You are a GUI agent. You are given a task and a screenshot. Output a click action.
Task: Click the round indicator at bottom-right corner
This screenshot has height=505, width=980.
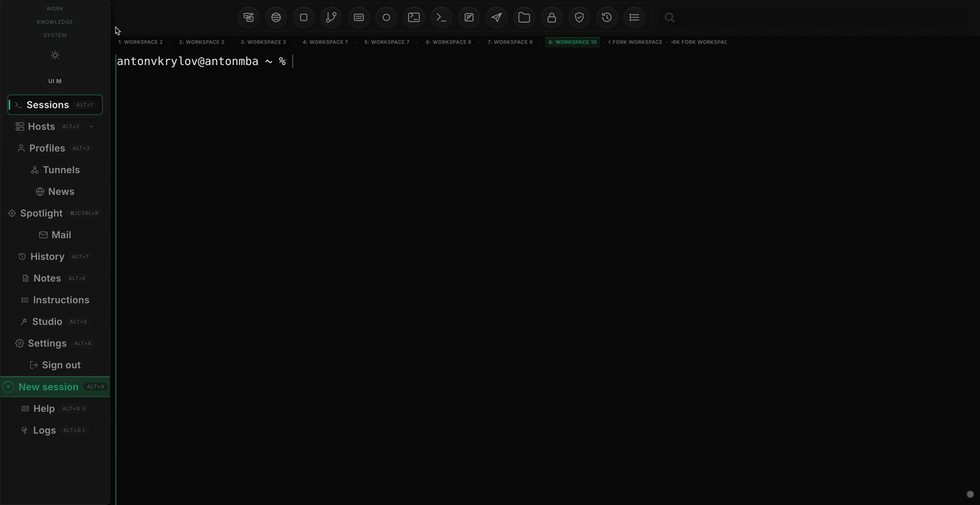[970, 494]
